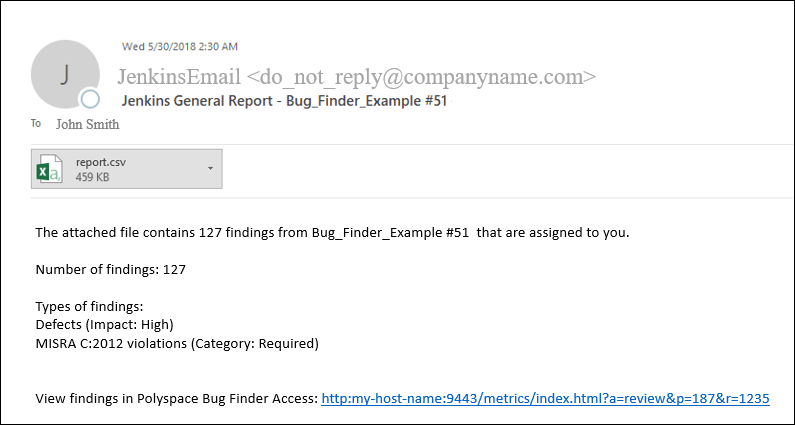The width and height of the screenshot is (795, 425).
Task: Open the report.csv attachment dropdown arrow
Action: (210, 168)
